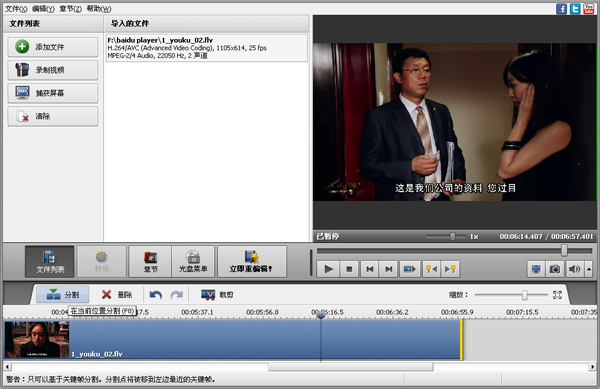The width and height of the screenshot is (600, 389).
Task: Open the Twitter share icon
Action: coord(575,8)
